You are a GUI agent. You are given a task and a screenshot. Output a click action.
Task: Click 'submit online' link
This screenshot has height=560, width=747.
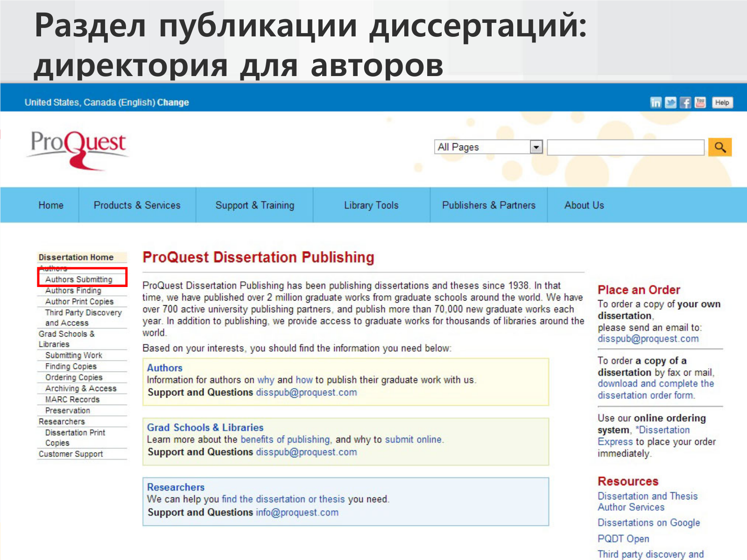pyautogui.click(x=413, y=440)
